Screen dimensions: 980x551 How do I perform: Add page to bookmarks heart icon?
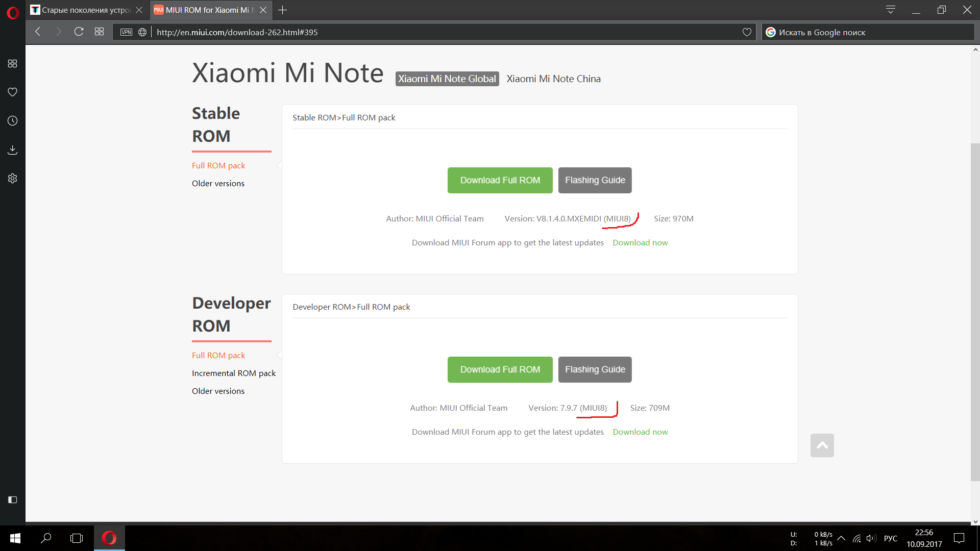[x=747, y=32]
